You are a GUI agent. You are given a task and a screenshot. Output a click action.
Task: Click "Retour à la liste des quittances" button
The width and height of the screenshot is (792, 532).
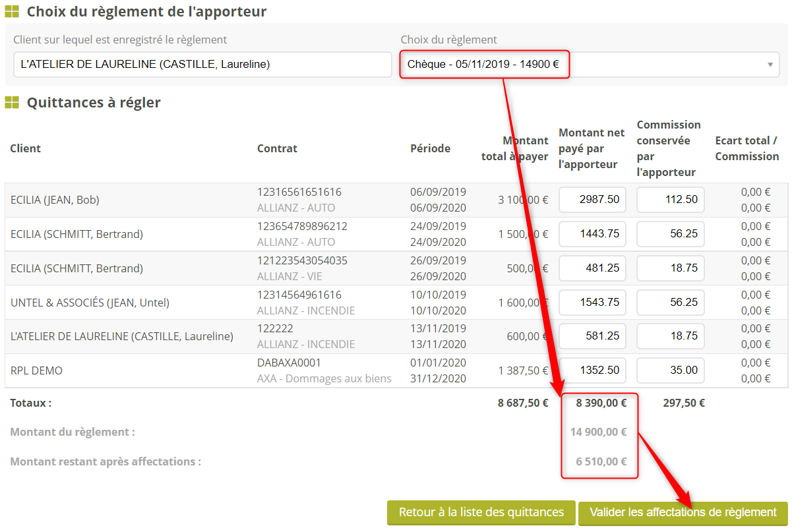(481, 512)
